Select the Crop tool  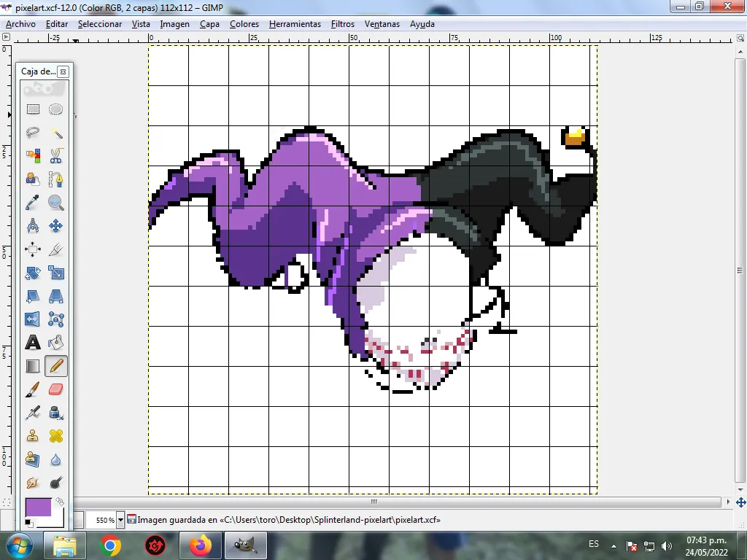[55, 249]
